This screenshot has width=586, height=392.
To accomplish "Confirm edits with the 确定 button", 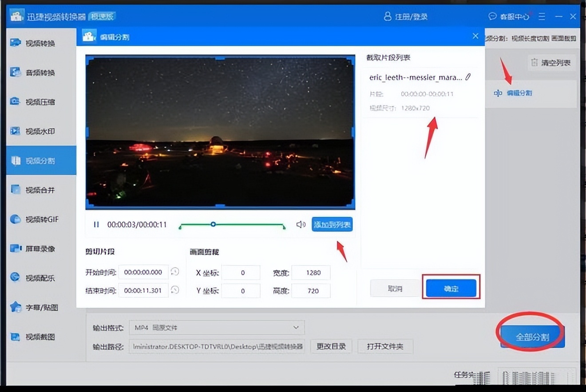I will [451, 288].
